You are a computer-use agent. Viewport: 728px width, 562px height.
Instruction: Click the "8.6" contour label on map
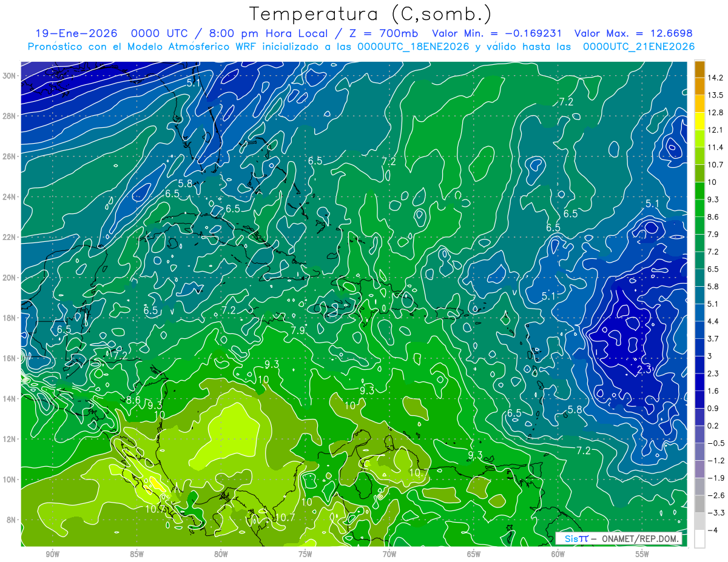pos(133,400)
